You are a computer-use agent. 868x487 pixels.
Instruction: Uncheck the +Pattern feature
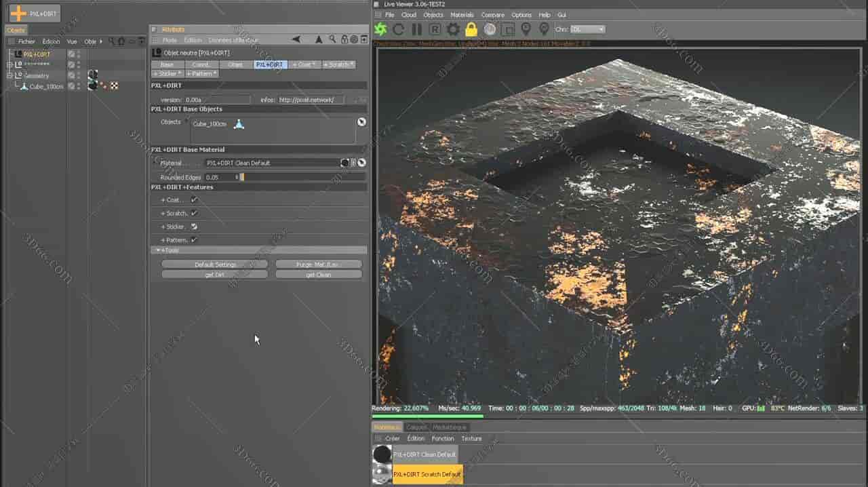[194, 239]
